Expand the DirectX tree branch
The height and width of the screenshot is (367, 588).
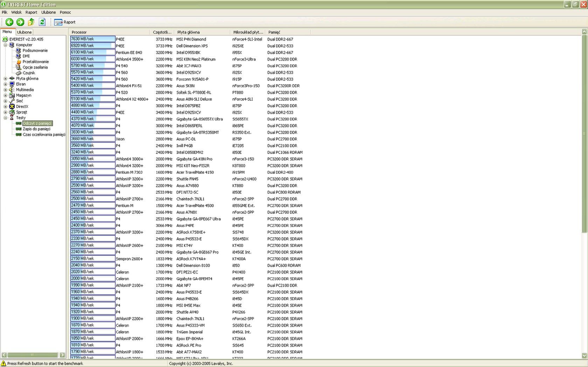5,106
